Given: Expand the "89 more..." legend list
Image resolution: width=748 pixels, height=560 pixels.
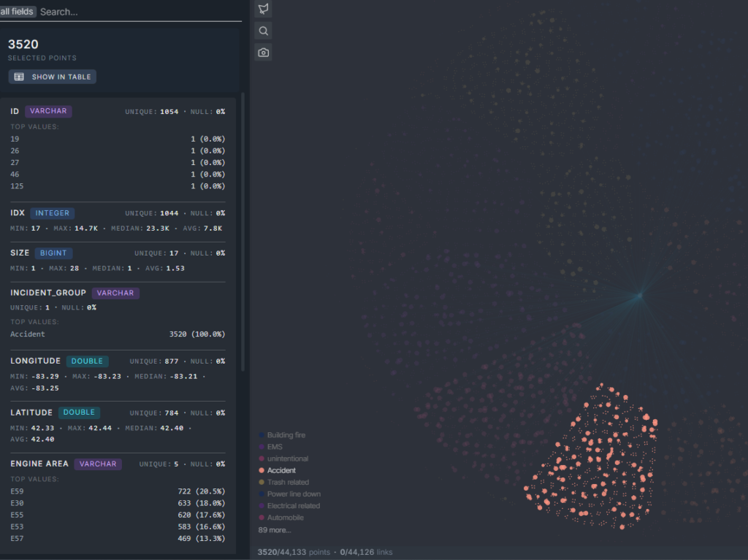Looking at the screenshot, I should pos(275,530).
